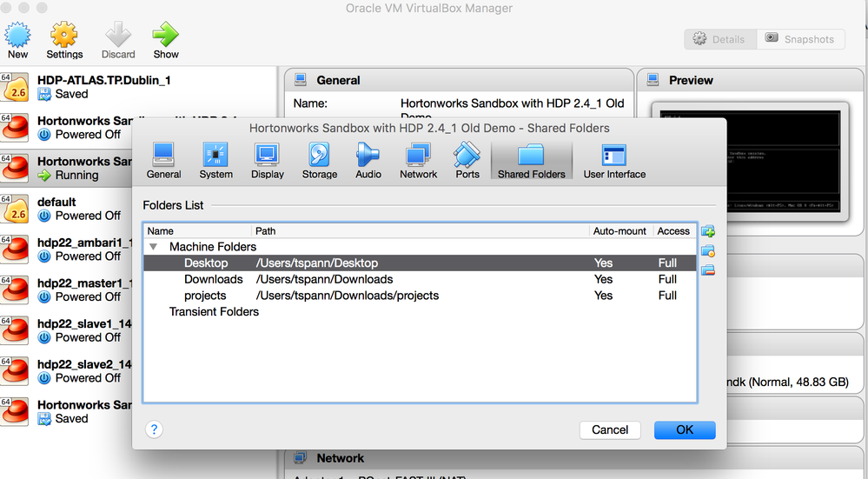Open the Display settings tab
The height and width of the screenshot is (479, 868).
(x=267, y=161)
